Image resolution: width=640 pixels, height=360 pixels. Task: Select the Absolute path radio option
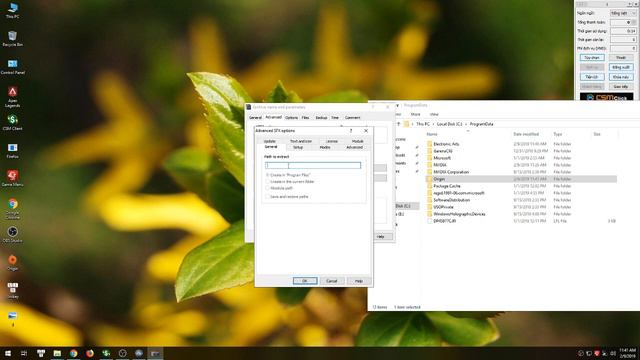(268, 188)
